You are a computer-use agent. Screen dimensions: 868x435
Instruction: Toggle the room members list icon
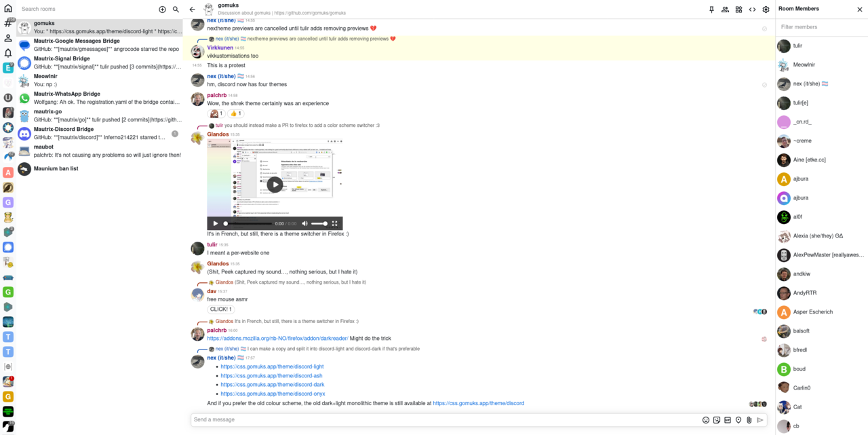click(x=725, y=10)
